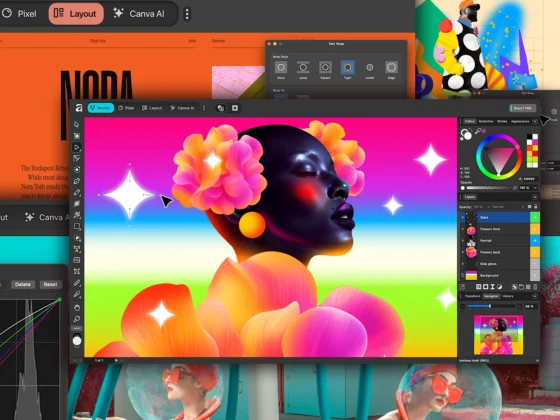Expand the Flowers front layer arrow
Viewport: 560px width, 420px height.
tap(463, 229)
